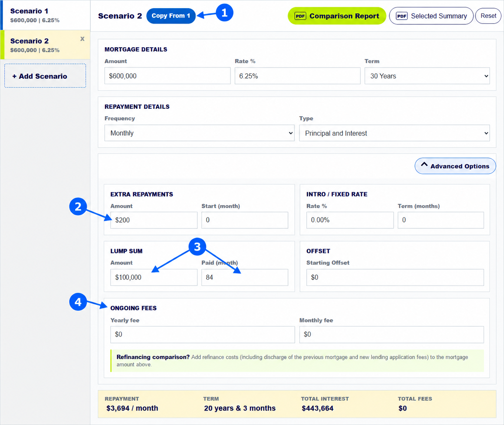Viewport: 504px width, 425px height.
Task: Click the 'Scenario 2' page title
Action: (120, 16)
